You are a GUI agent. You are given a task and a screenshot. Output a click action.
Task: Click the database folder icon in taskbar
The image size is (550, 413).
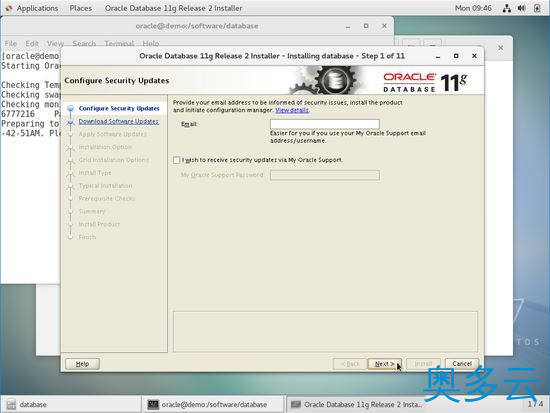11,405
